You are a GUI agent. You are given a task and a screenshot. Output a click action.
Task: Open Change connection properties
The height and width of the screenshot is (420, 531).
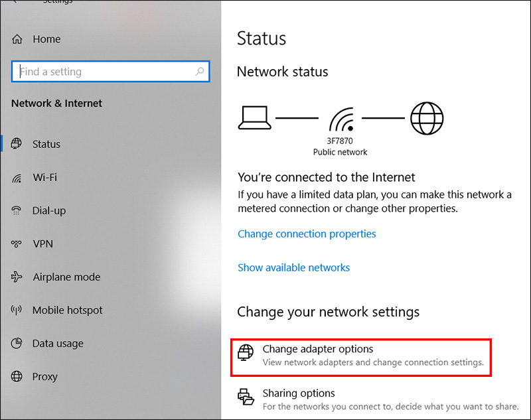coord(307,234)
